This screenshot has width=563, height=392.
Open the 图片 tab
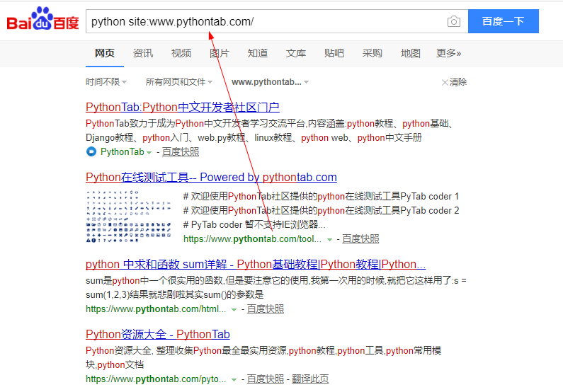pos(220,54)
